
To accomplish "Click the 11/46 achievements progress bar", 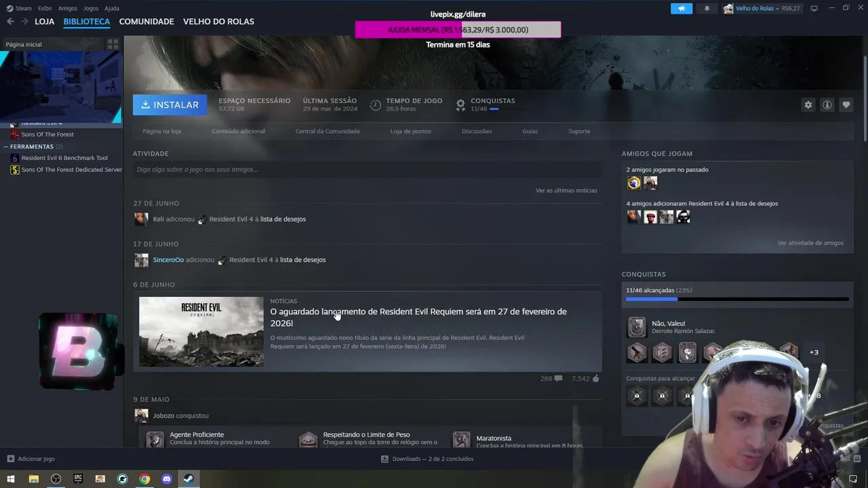I will click(x=737, y=299).
